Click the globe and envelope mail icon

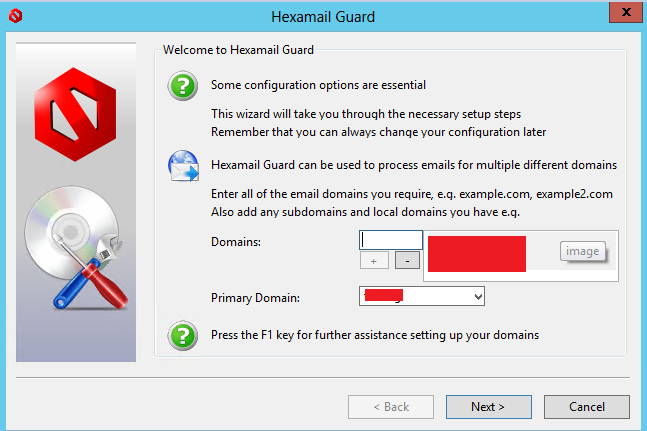[183, 166]
